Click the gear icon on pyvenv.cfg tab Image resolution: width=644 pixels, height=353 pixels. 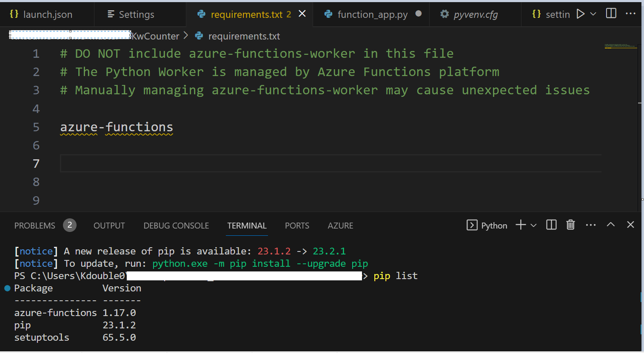tap(445, 14)
